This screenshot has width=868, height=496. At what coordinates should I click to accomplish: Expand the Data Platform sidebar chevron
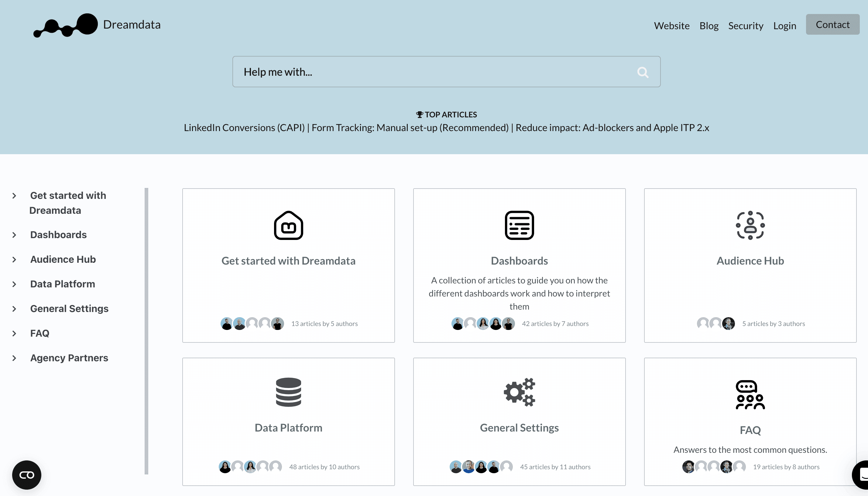point(14,284)
